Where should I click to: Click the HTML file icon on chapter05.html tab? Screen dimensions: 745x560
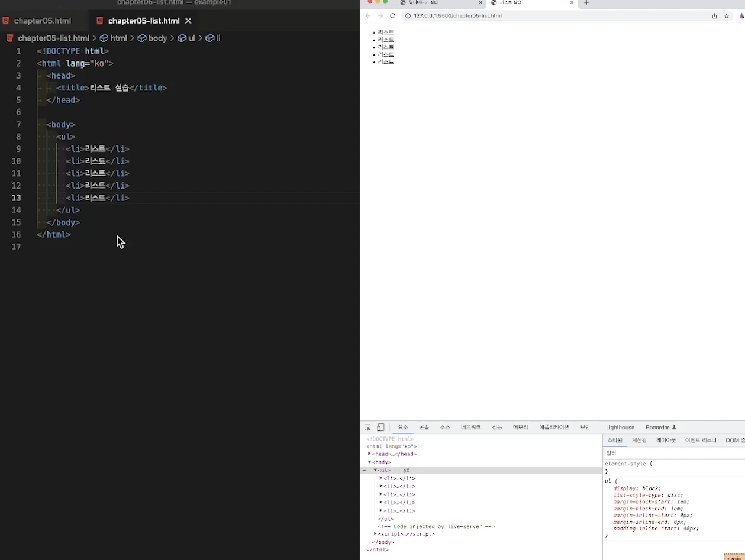point(6,21)
